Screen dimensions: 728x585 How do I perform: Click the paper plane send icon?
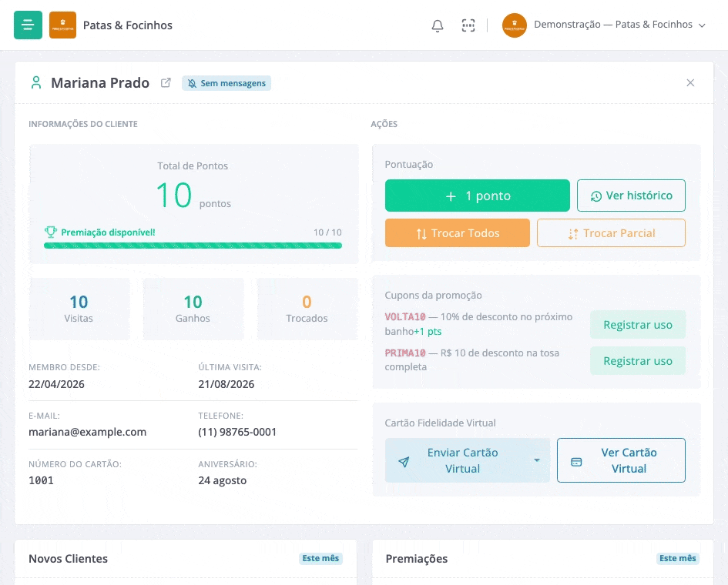[x=404, y=462]
